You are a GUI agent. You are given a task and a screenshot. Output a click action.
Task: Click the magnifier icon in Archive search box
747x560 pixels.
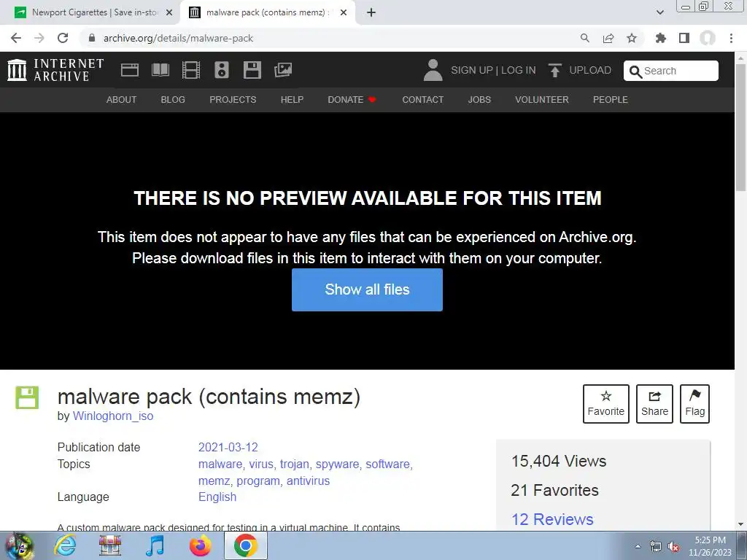click(635, 71)
